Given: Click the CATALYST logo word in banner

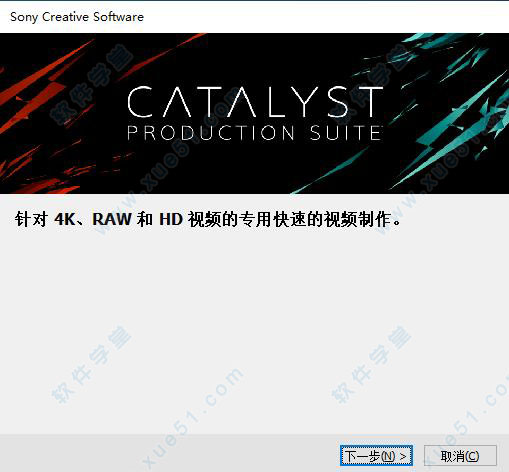Looking at the screenshot, I should click(255, 102).
